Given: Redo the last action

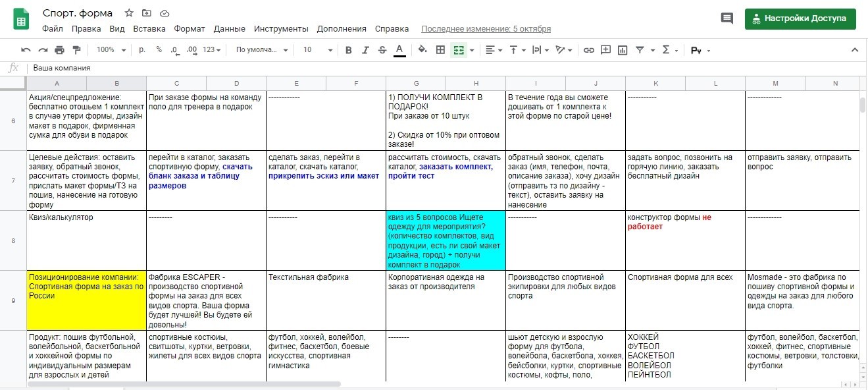Looking at the screenshot, I should [43, 50].
